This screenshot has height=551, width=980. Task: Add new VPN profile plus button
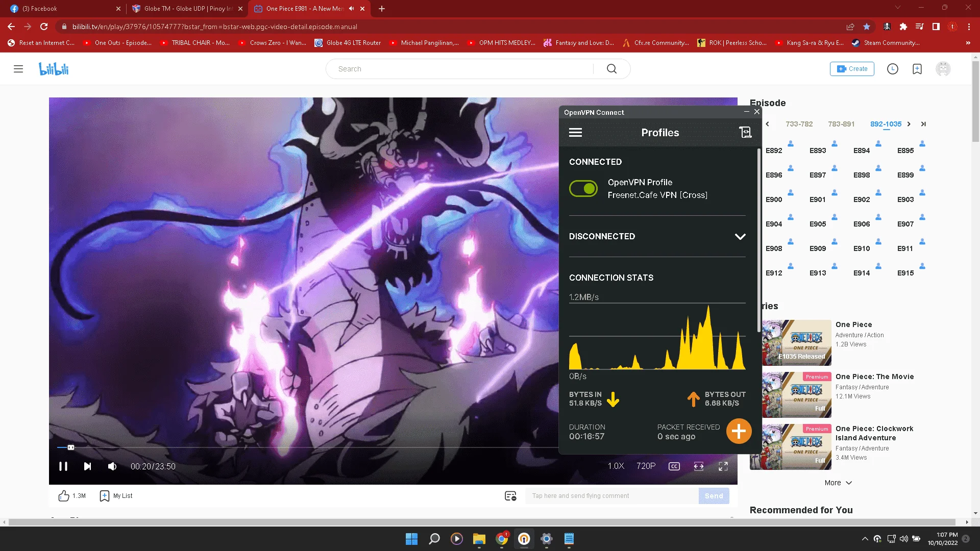tap(739, 431)
